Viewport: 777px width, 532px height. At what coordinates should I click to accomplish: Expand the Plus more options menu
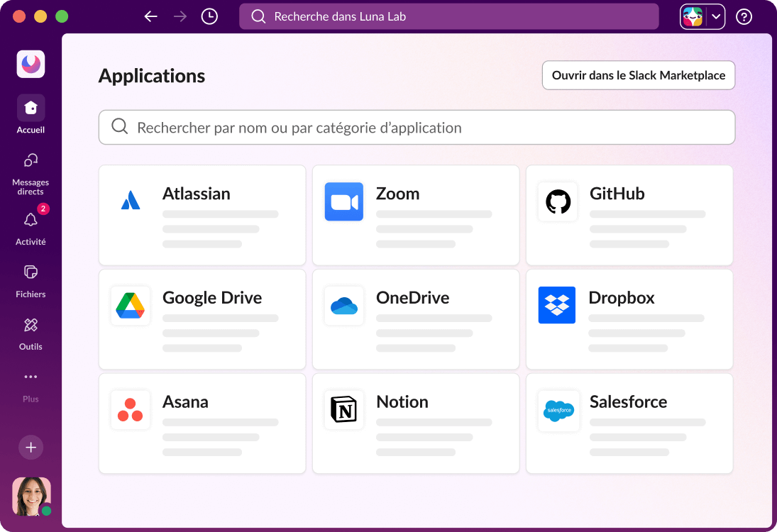(x=31, y=377)
